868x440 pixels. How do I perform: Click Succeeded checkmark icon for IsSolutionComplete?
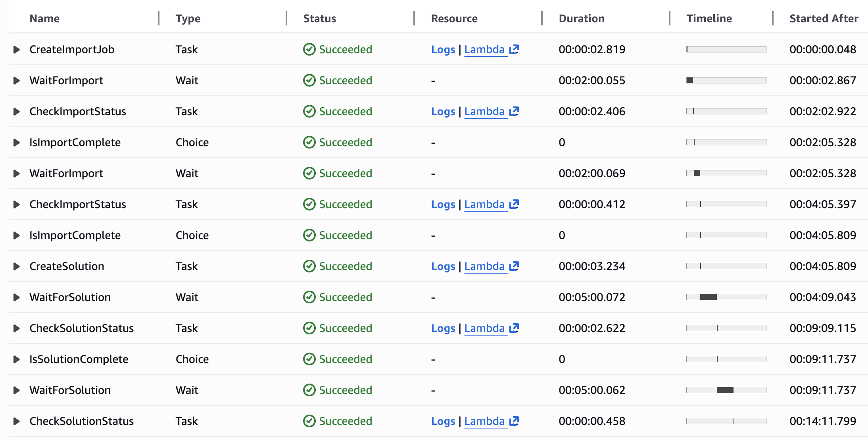click(309, 359)
